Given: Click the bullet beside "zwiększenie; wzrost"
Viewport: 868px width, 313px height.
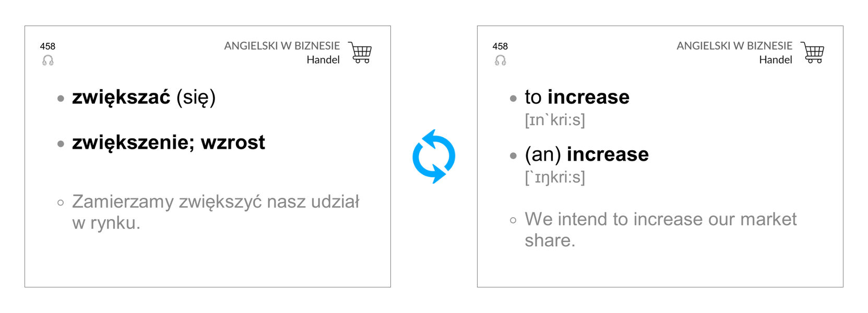Looking at the screenshot, I should (x=61, y=144).
